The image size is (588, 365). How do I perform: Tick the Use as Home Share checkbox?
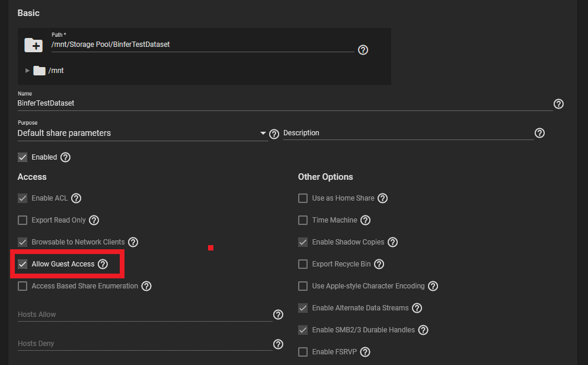(303, 198)
